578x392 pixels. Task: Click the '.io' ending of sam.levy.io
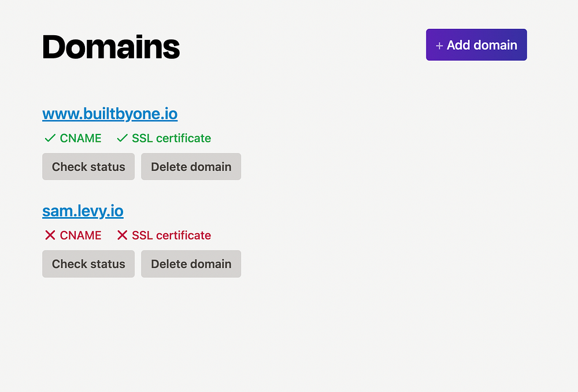point(115,211)
